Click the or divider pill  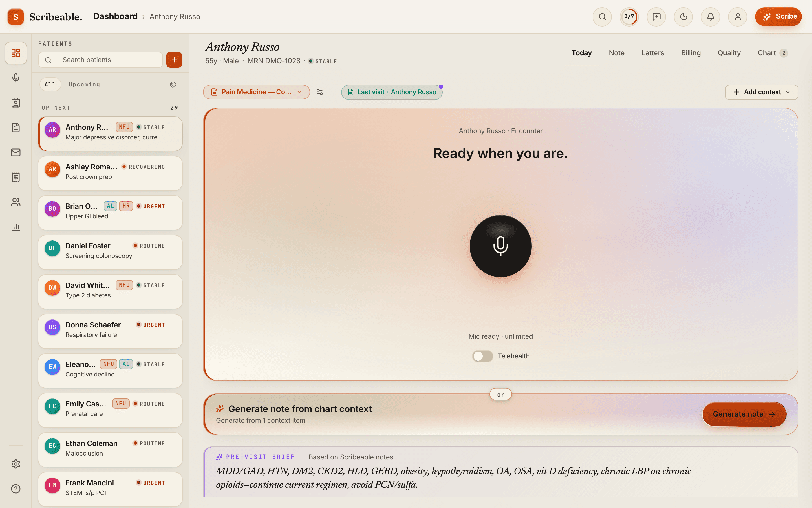click(x=500, y=395)
